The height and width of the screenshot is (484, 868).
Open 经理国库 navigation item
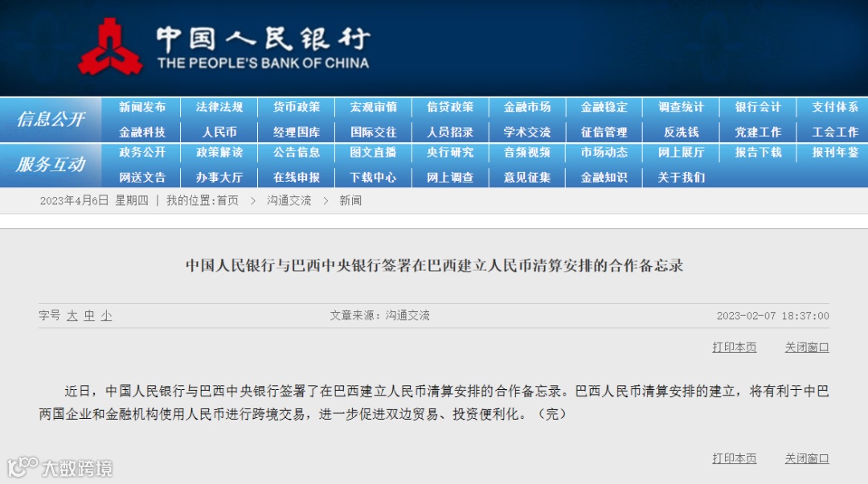(x=296, y=133)
